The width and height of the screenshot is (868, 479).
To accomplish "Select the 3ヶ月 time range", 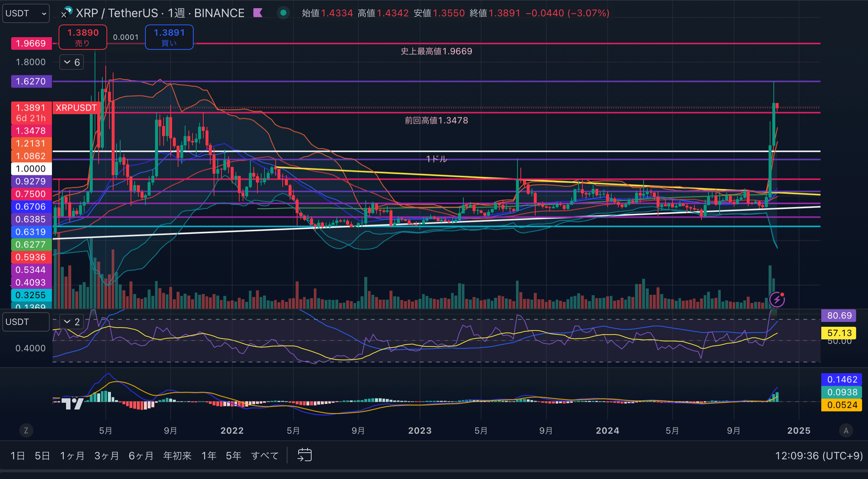I will coord(107,456).
